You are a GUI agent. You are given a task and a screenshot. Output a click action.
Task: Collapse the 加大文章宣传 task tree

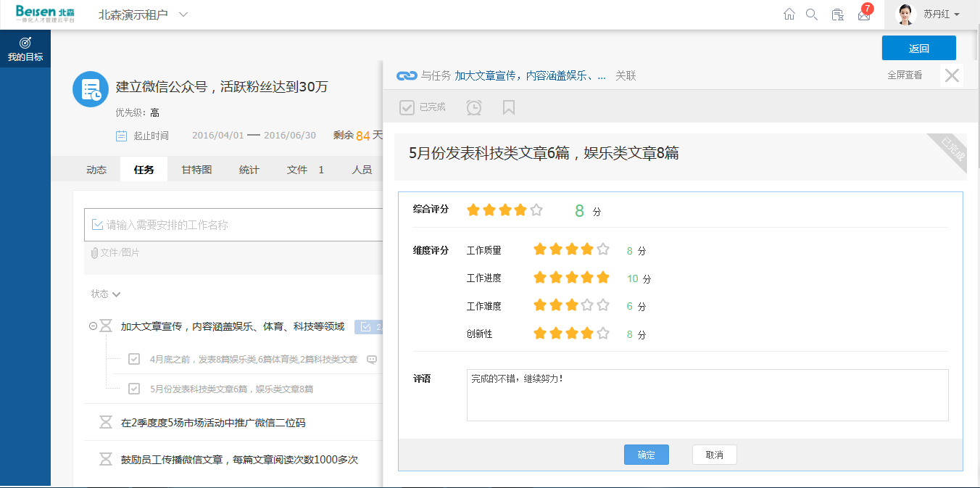point(93,326)
